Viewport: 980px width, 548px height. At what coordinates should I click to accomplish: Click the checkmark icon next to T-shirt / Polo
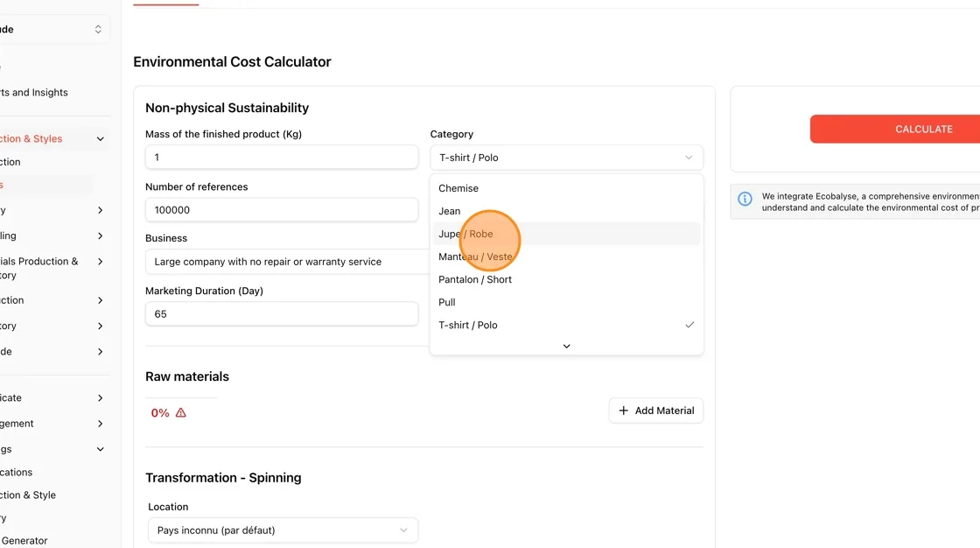tap(689, 325)
